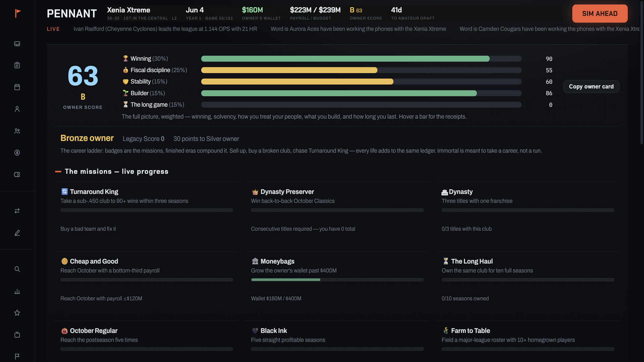
Task: Open the ticket icon in sidebar
Action: (x=17, y=175)
